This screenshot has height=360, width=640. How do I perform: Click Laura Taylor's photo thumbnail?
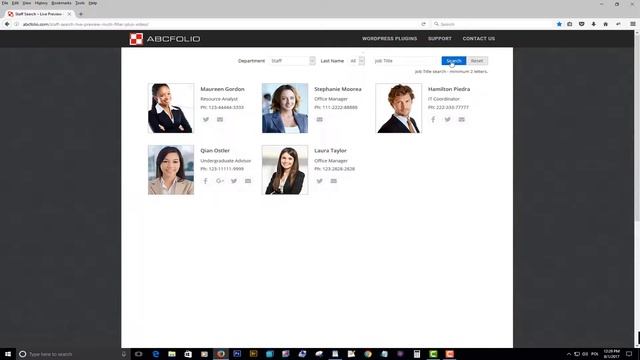[x=285, y=170]
